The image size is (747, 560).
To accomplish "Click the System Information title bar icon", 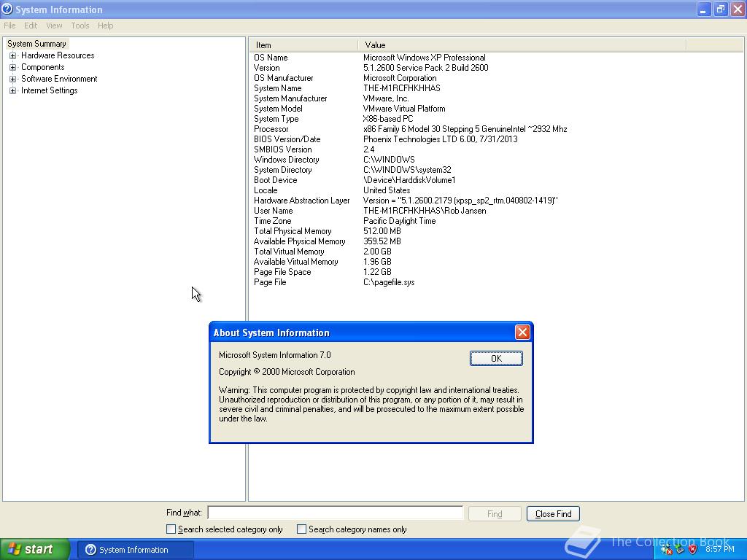I will 7,9.
